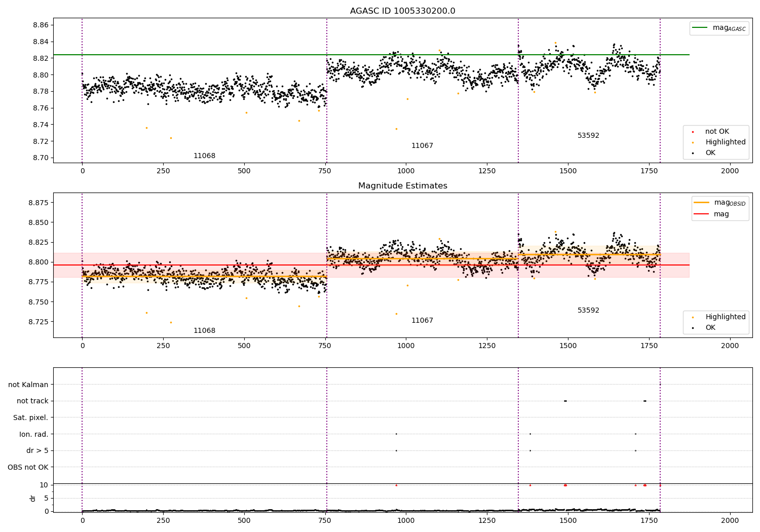The width and height of the screenshot is (760, 532).
Task: Select the 'not OK' legend entry in top plot
Action: (717, 132)
